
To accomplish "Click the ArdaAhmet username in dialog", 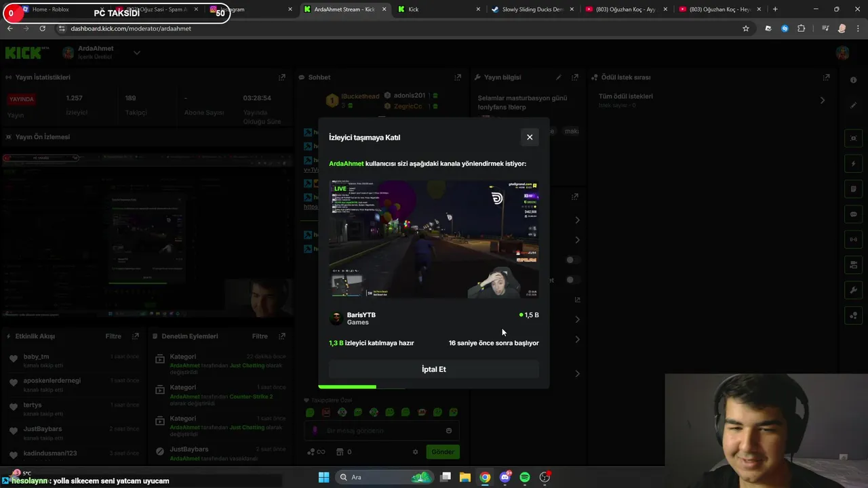I will coord(347,163).
